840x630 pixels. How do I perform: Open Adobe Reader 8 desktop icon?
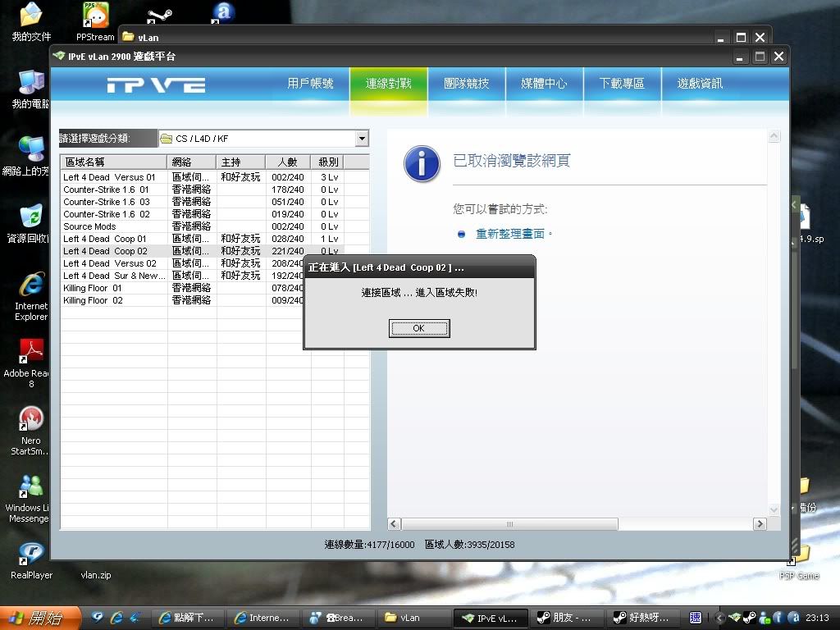[31, 353]
